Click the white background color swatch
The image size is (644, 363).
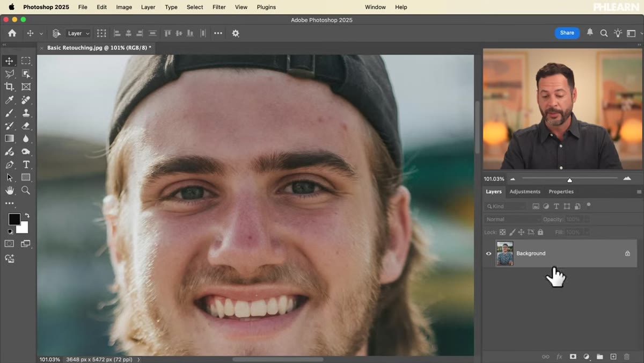tap(24, 229)
